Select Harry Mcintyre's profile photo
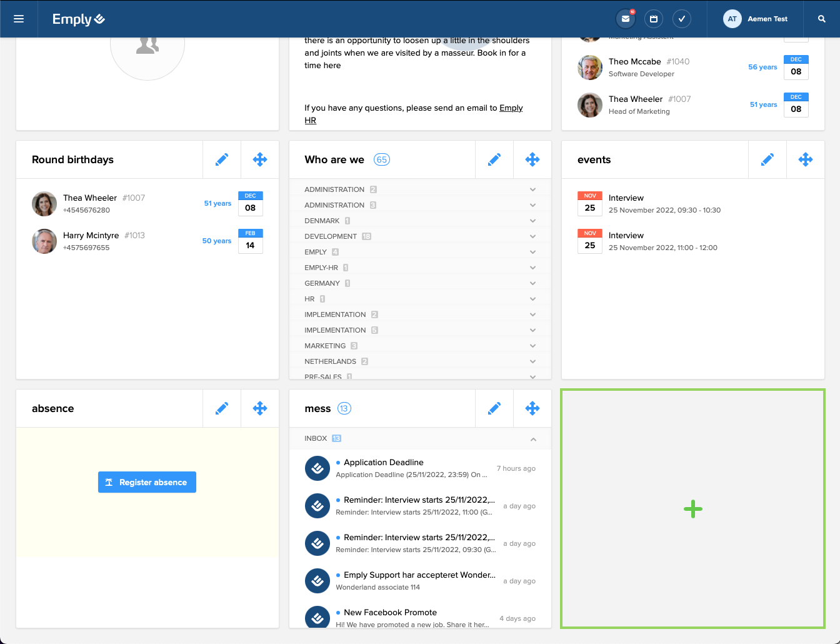 [x=44, y=241]
